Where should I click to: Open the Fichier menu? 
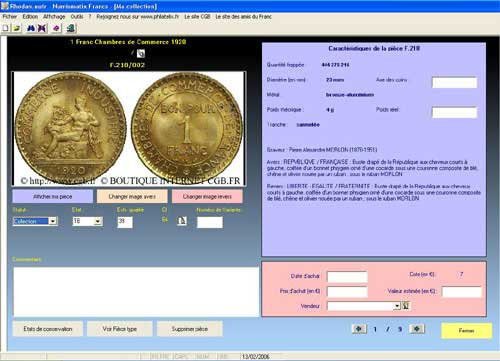pyautogui.click(x=10, y=16)
